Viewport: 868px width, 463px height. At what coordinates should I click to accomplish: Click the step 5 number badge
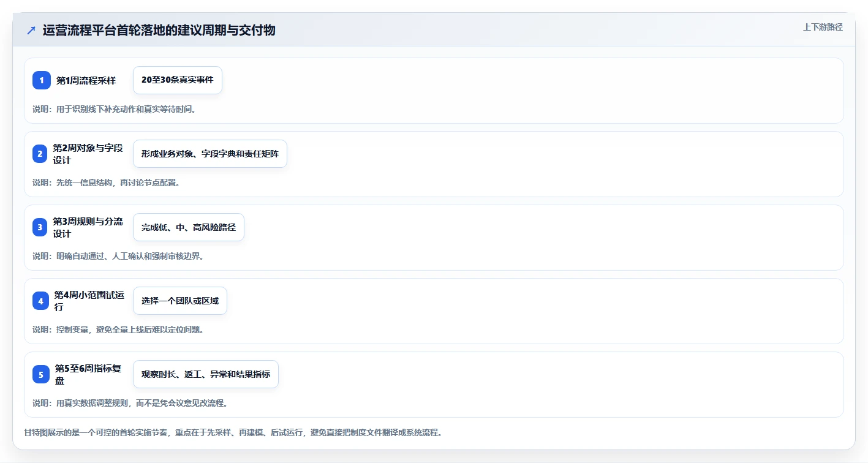point(41,374)
